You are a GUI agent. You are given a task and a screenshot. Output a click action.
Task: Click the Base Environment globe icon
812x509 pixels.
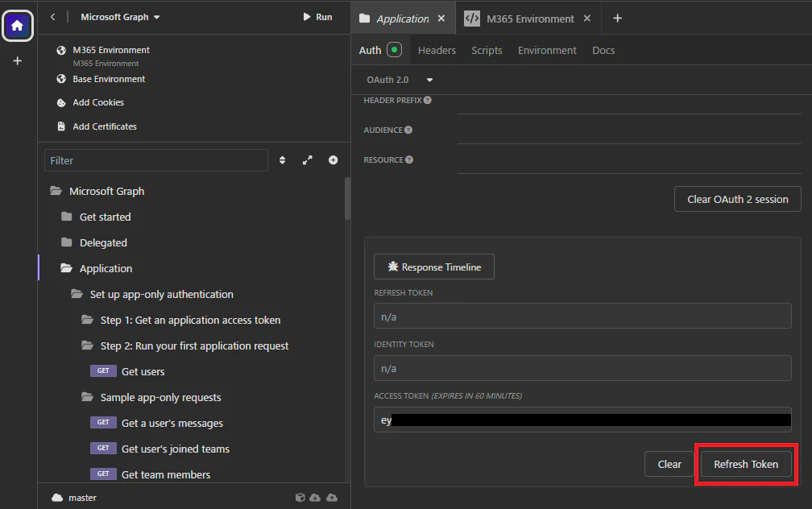tap(61, 79)
